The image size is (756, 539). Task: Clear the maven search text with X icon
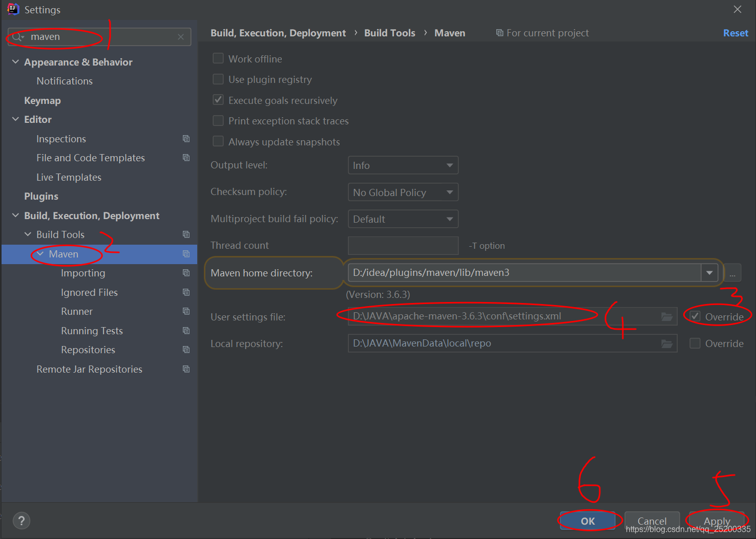point(181,37)
